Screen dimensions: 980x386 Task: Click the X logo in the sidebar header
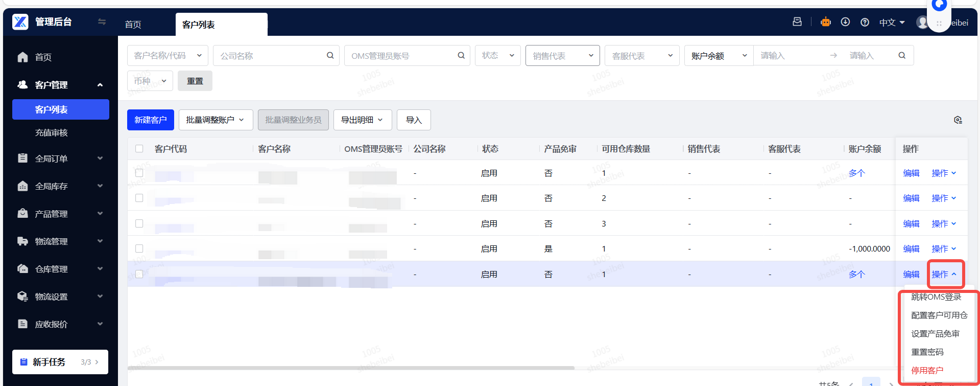pos(20,21)
